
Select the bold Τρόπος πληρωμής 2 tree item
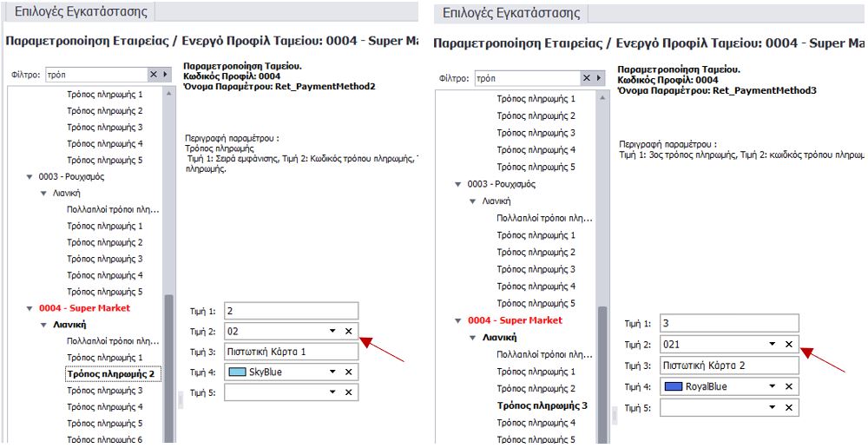(110, 374)
